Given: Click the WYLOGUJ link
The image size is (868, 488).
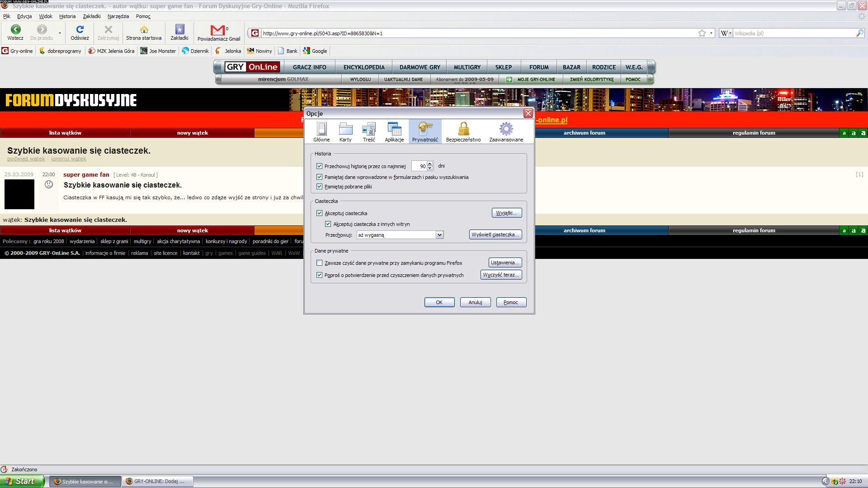Looking at the screenshot, I should click(x=360, y=80).
